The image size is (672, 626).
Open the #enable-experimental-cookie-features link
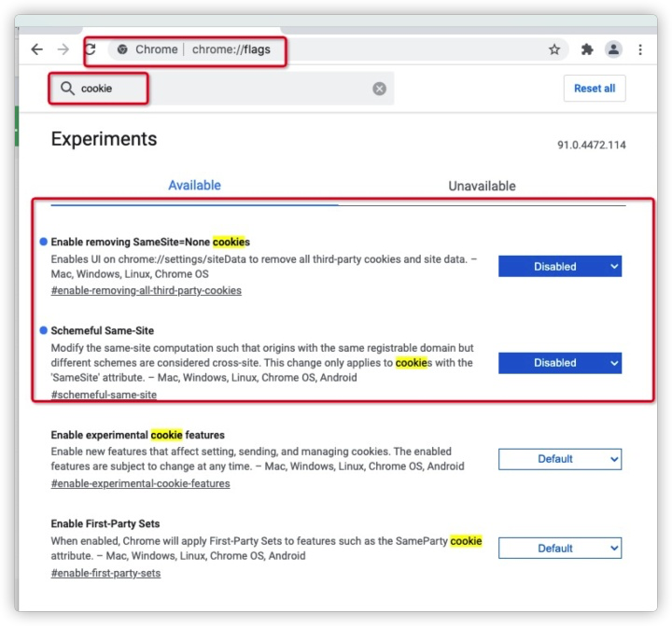(x=141, y=483)
